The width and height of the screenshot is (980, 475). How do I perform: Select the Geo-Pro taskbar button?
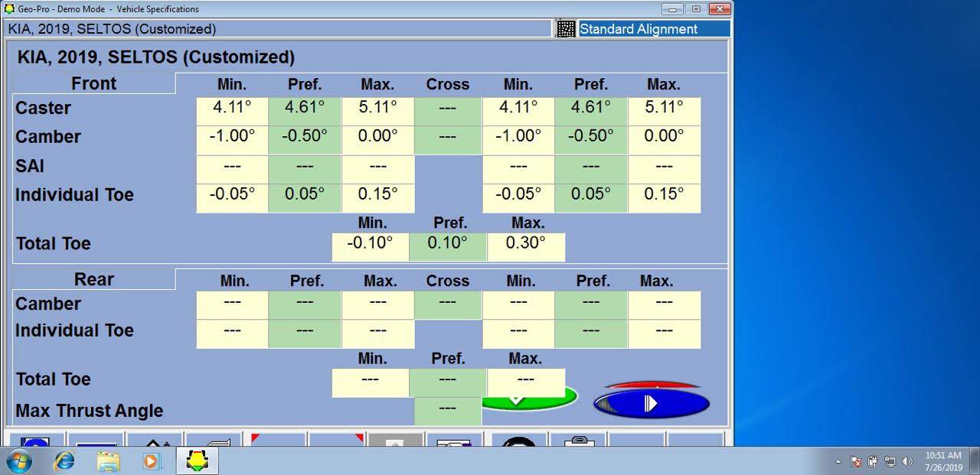pos(198,461)
